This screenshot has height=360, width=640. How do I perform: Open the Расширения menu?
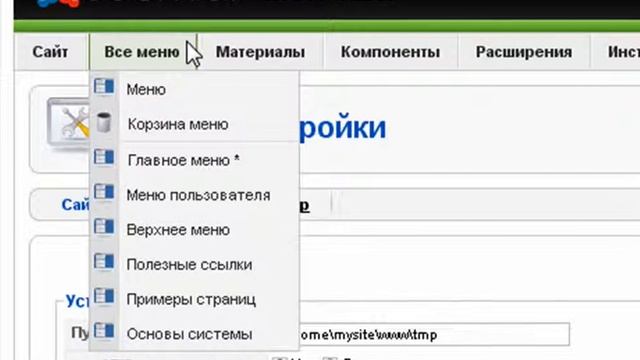(x=524, y=52)
